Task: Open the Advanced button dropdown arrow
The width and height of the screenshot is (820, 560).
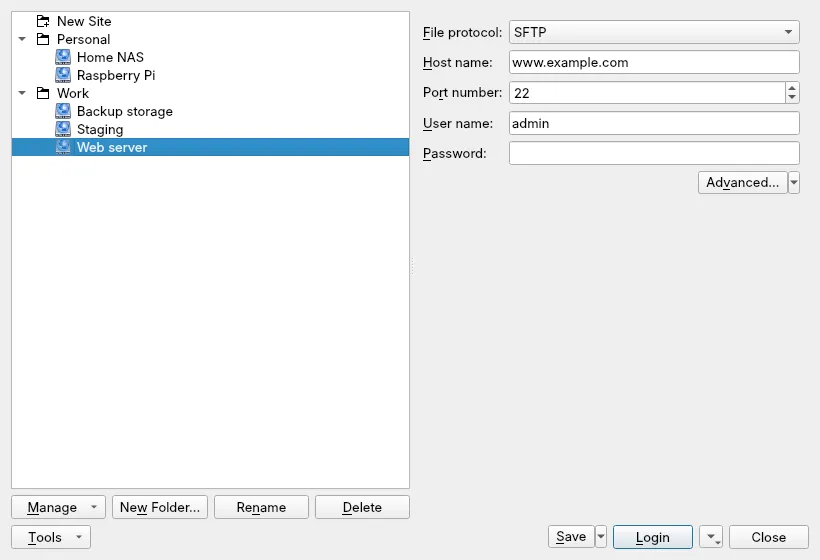Action: point(794,182)
